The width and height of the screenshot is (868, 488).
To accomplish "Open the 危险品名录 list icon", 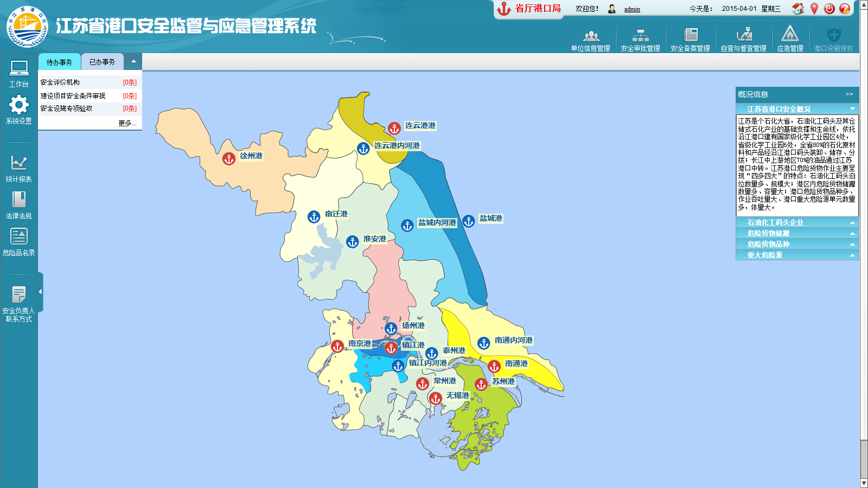I will 19,236.
